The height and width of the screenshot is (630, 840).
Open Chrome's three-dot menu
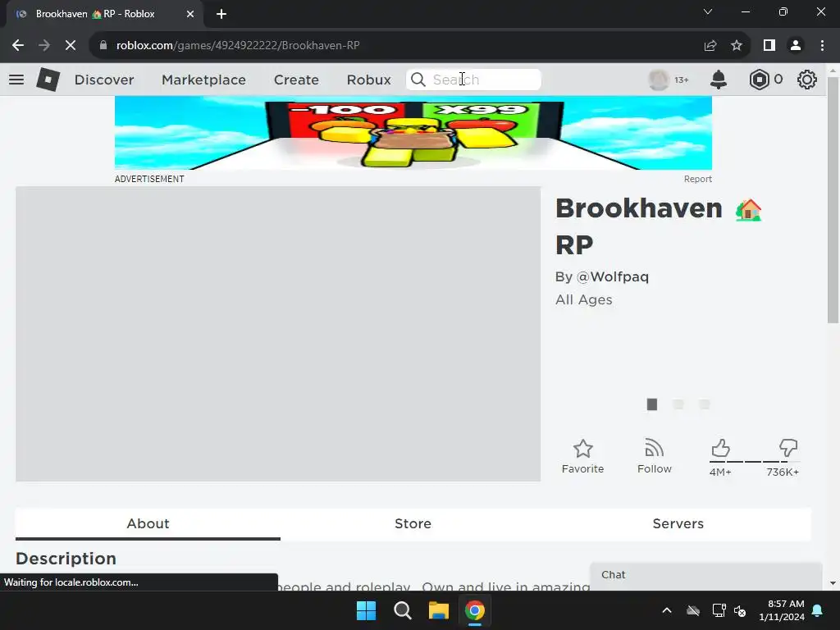(x=822, y=46)
